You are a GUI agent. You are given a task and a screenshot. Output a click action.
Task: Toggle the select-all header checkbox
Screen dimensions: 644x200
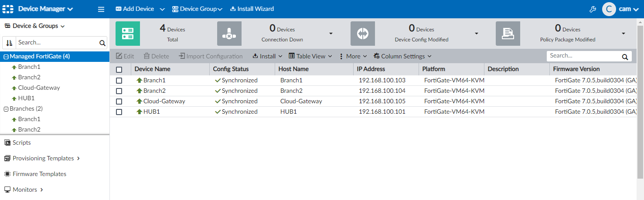click(x=119, y=69)
